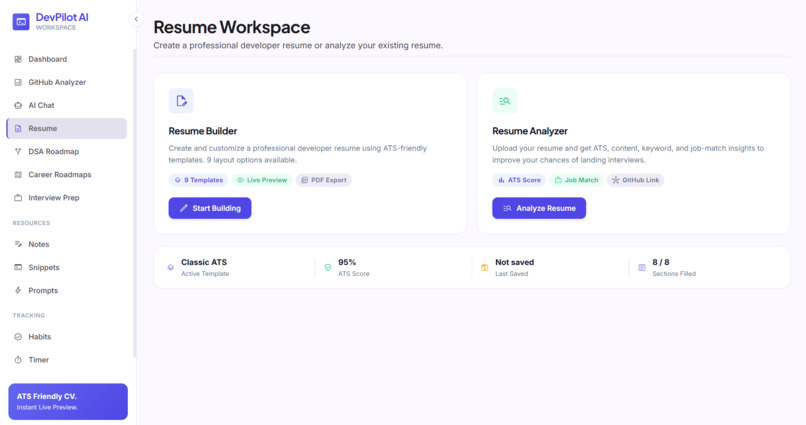The height and width of the screenshot is (425, 806).
Task: Click the Notes icon in Resources
Action: point(18,244)
